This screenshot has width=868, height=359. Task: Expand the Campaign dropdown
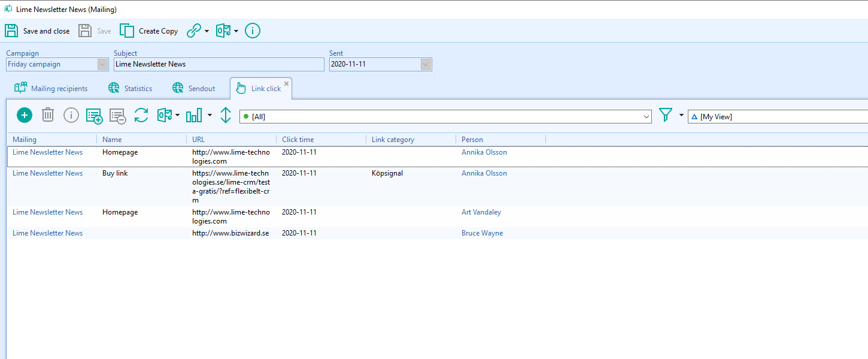102,64
